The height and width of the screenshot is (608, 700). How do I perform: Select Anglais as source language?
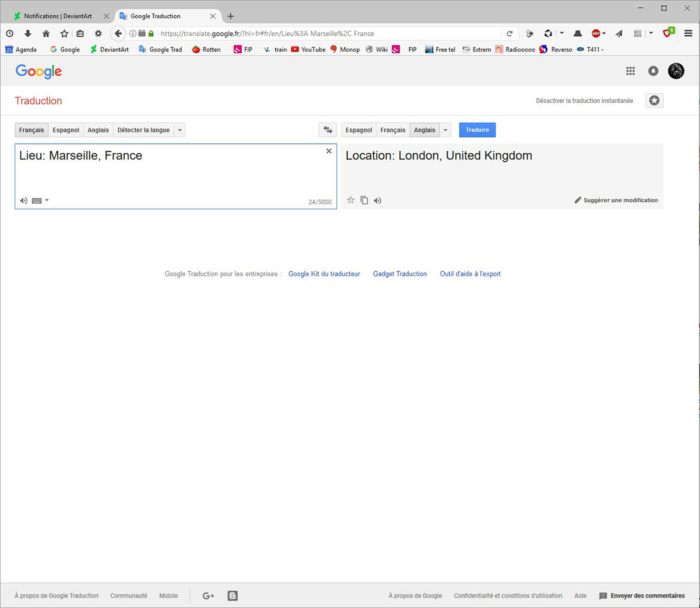pyautogui.click(x=98, y=130)
